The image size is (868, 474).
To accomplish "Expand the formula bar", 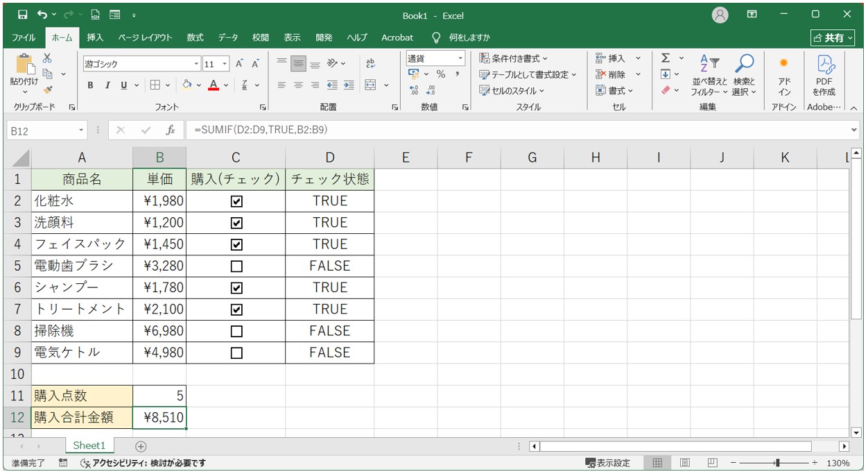I will point(853,130).
